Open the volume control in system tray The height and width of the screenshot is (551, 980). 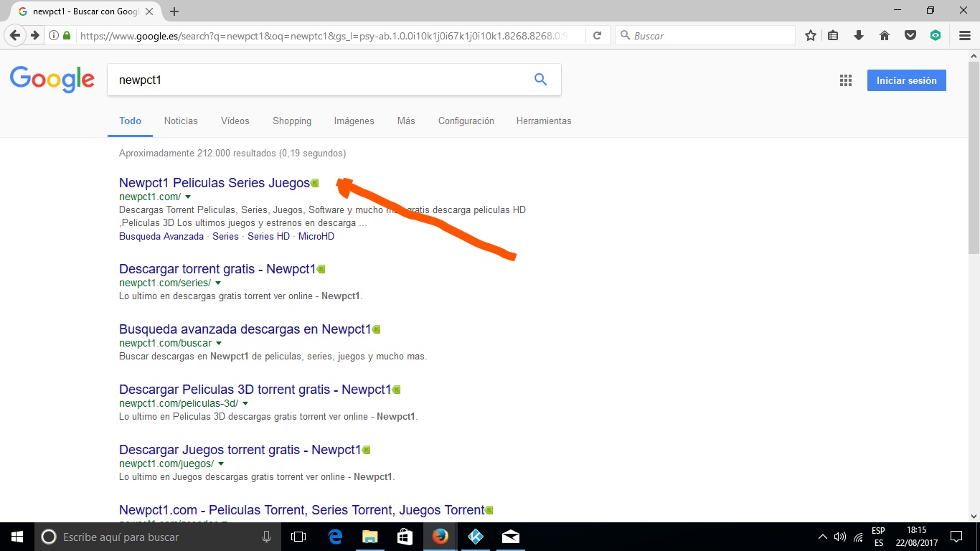click(x=840, y=537)
